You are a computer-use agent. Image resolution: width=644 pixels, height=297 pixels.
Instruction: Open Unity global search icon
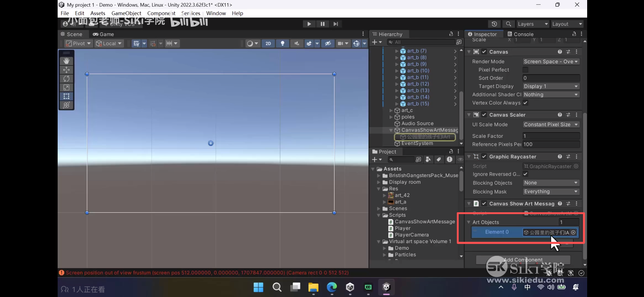point(508,24)
